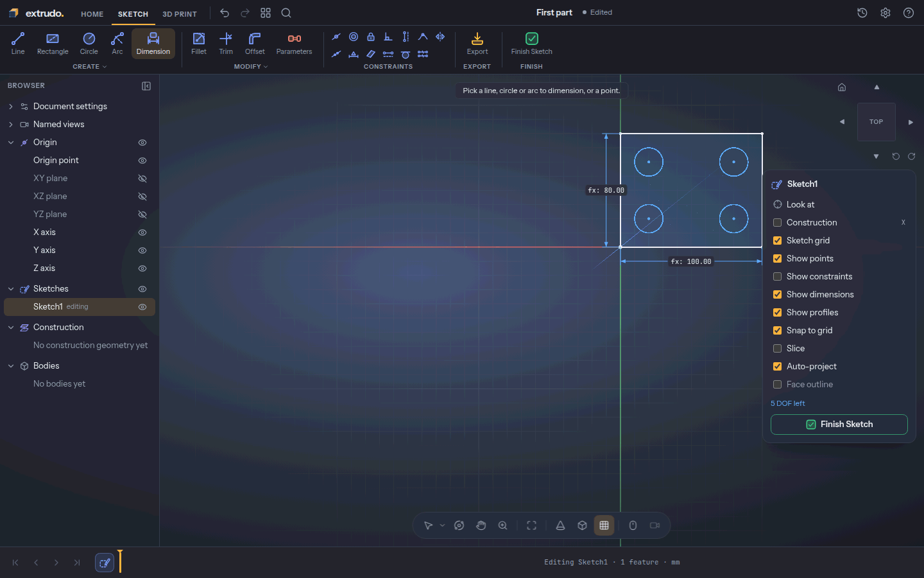Collapse the Browser panel
Screen dimensions: 924x578
146,86
